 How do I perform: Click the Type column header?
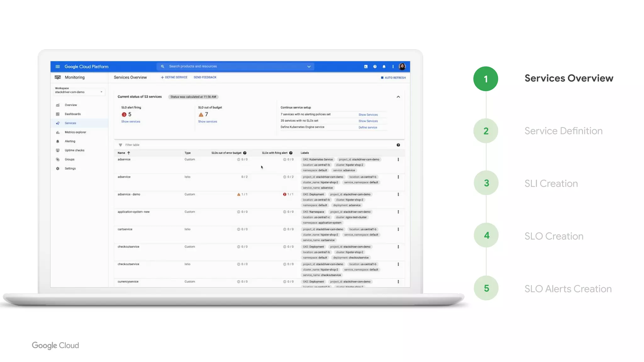coord(187,153)
